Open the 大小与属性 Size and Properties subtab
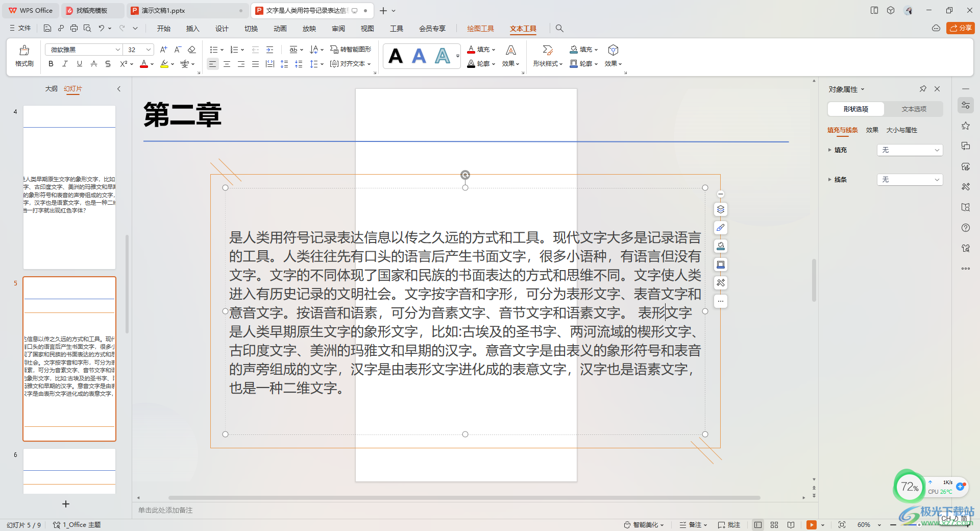The width and height of the screenshot is (980, 531). point(902,130)
